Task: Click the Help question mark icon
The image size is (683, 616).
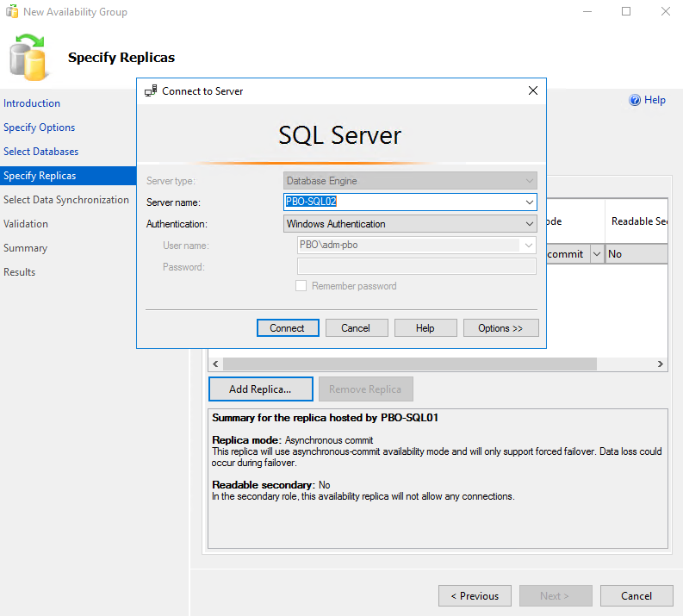Action: tap(635, 100)
